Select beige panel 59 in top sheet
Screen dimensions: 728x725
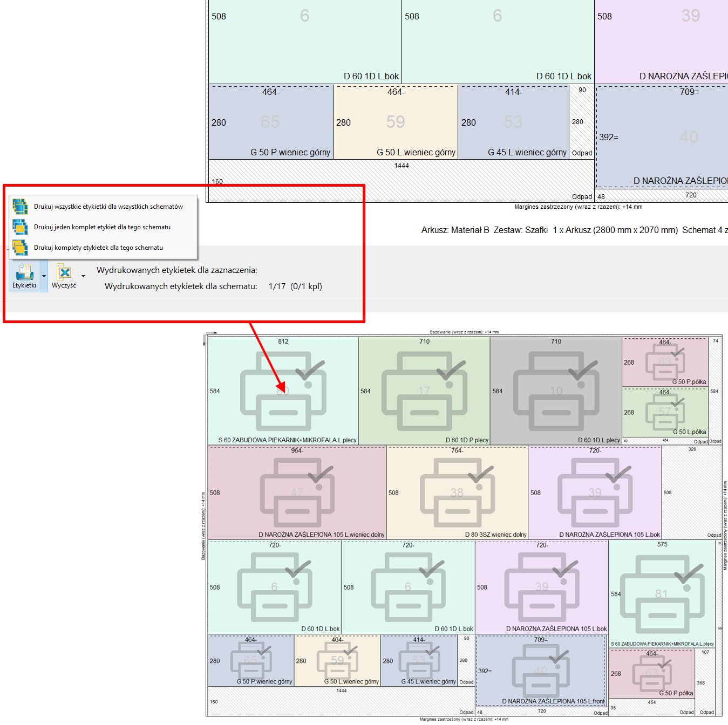(395, 122)
